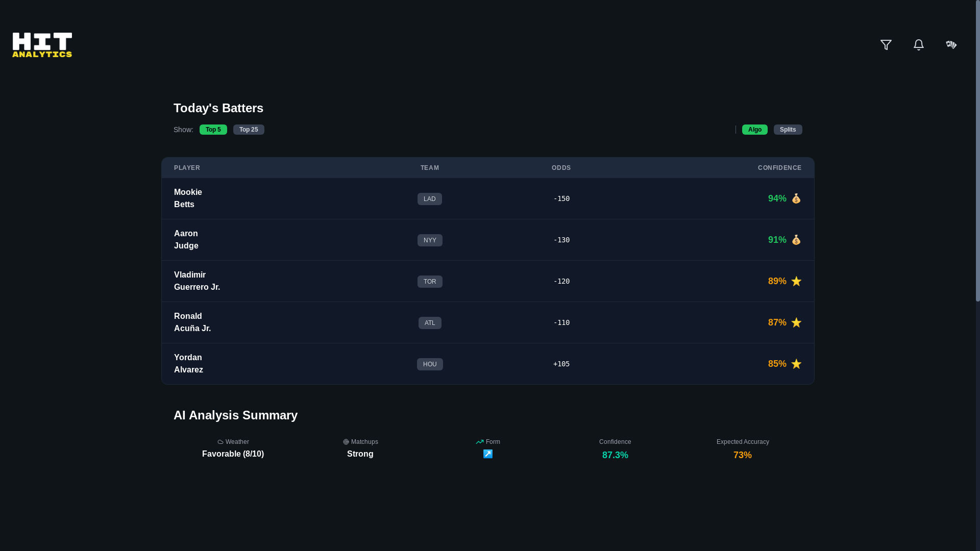Click the playing cards icon in header
Image resolution: width=980 pixels, height=551 pixels.
pos(951,45)
